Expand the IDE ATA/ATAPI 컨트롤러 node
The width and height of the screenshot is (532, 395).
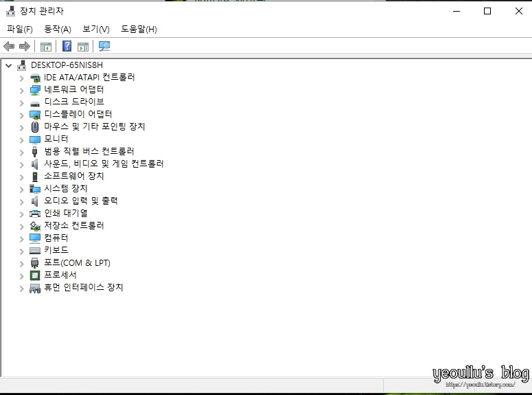[22, 78]
